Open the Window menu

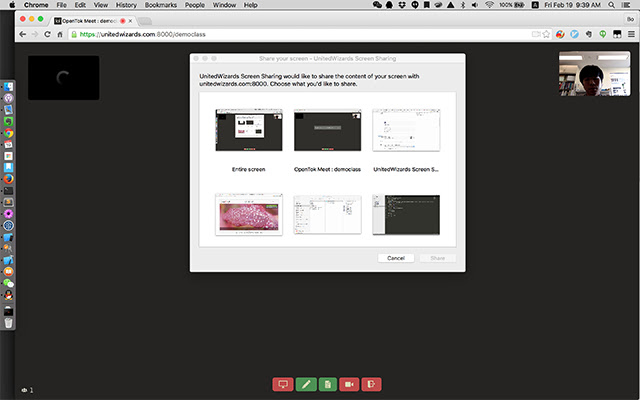224,5
